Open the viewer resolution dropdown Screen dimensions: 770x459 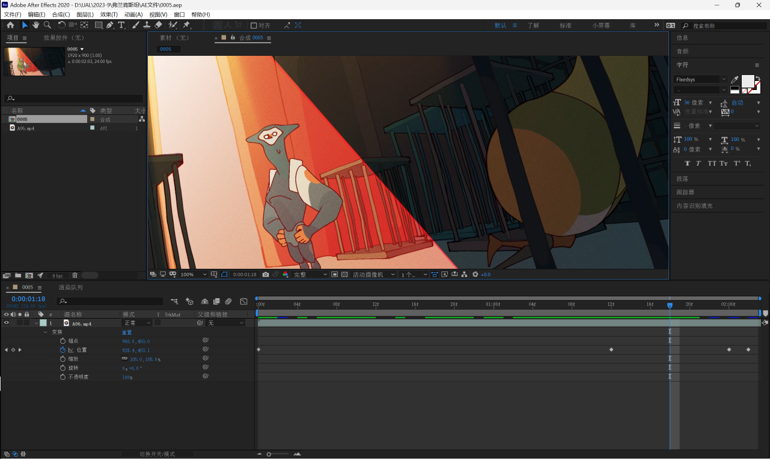click(310, 274)
